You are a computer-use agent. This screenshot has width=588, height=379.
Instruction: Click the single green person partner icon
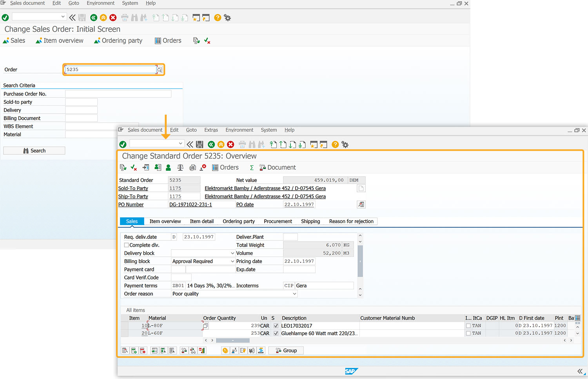pos(168,168)
